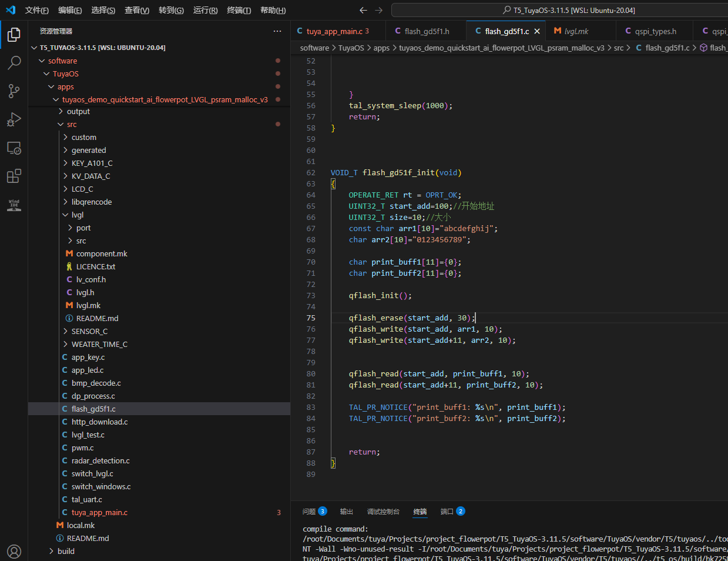Viewport: 728px width, 561px height.
Task: Open the Source Control view icon
Action: click(14, 91)
